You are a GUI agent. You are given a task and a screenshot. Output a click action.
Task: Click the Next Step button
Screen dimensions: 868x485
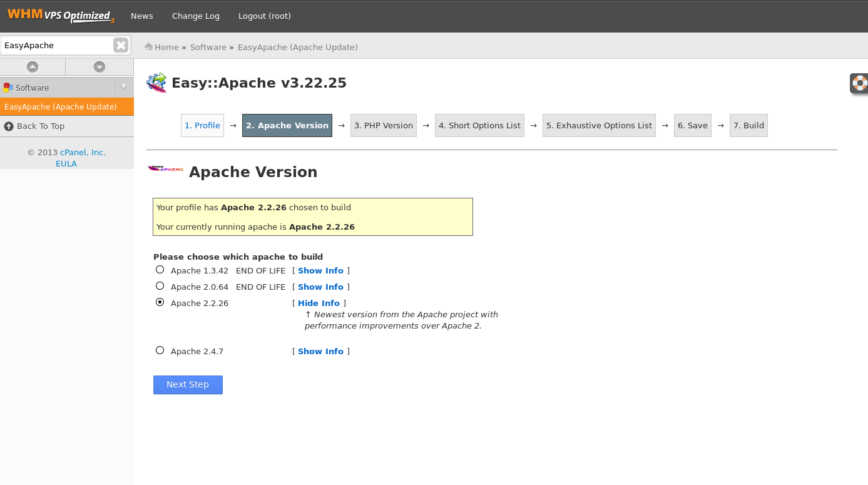pyautogui.click(x=188, y=385)
